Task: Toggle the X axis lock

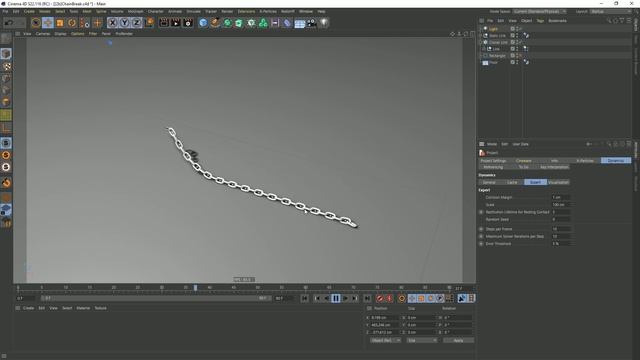Action: (x=113, y=23)
